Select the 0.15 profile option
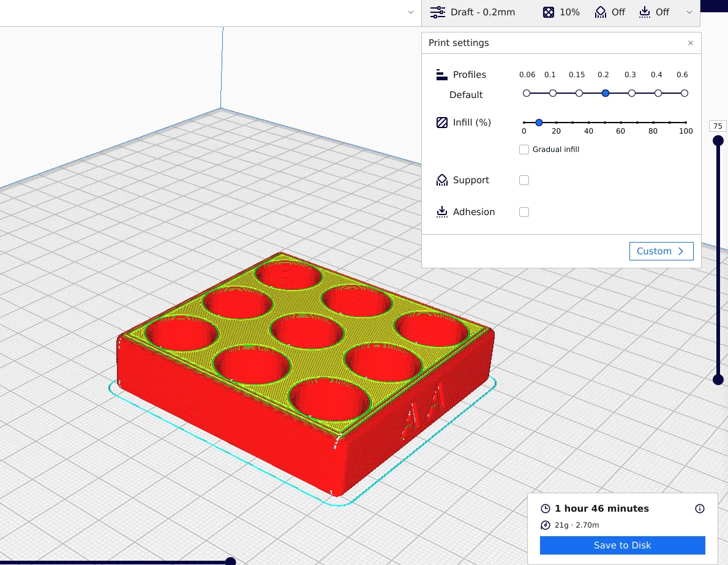The width and height of the screenshot is (728, 565). 579,93
